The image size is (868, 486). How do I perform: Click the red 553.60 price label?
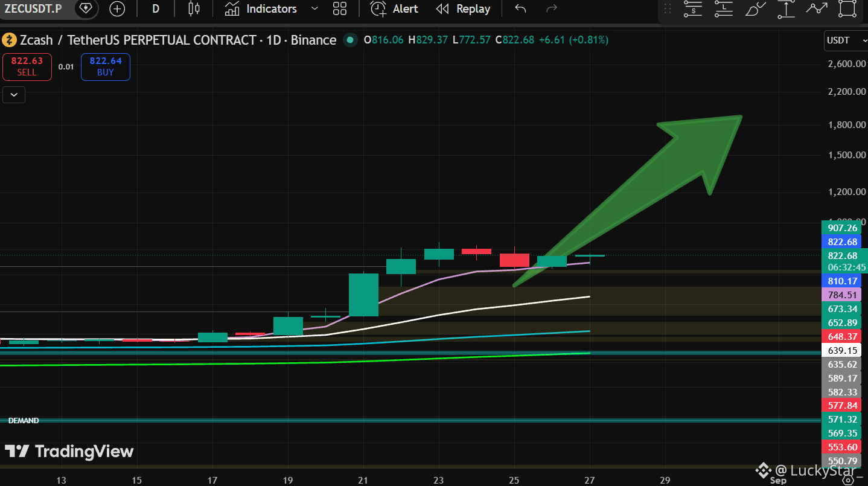coord(843,447)
